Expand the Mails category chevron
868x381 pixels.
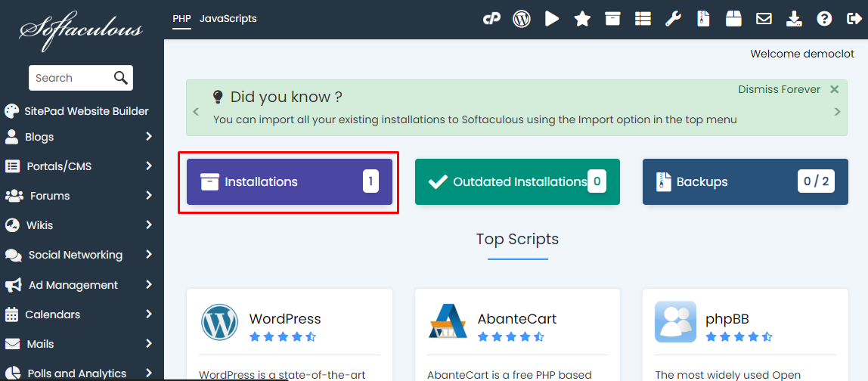(x=148, y=343)
